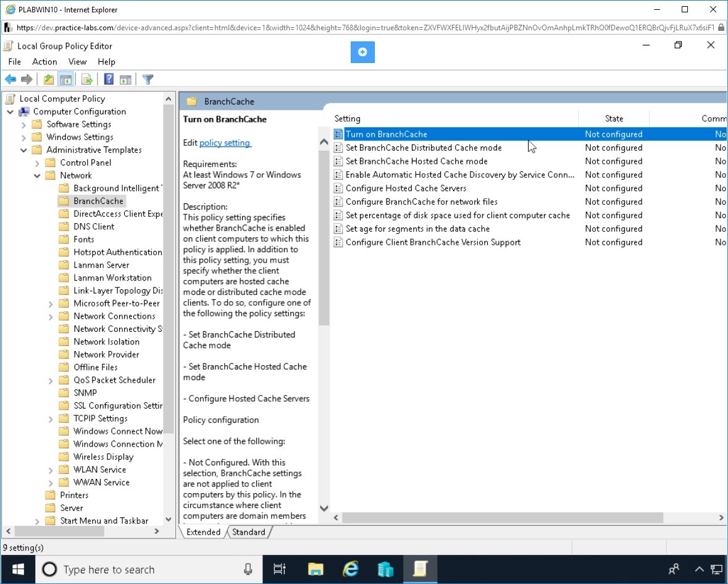Select Set BranchCache Hosted Cache mode setting
Image resolution: width=728 pixels, height=584 pixels.
pyautogui.click(x=416, y=161)
